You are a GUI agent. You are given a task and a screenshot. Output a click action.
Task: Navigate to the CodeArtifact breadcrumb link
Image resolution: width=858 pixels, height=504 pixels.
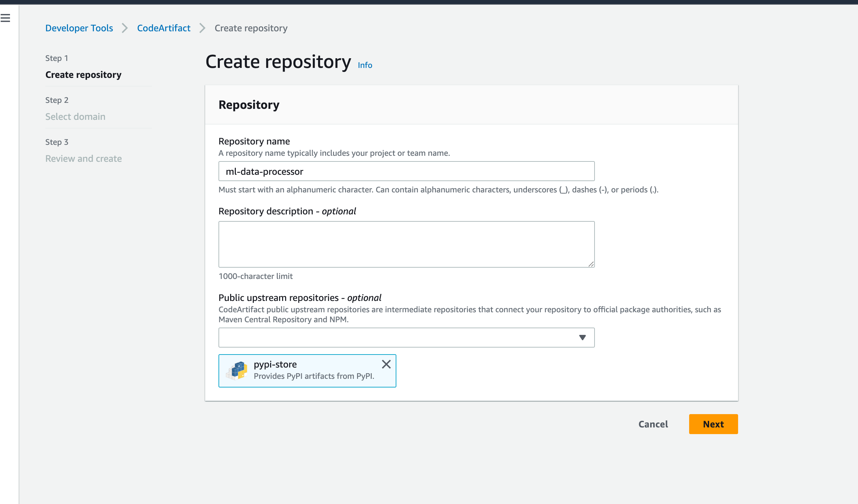(x=164, y=28)
